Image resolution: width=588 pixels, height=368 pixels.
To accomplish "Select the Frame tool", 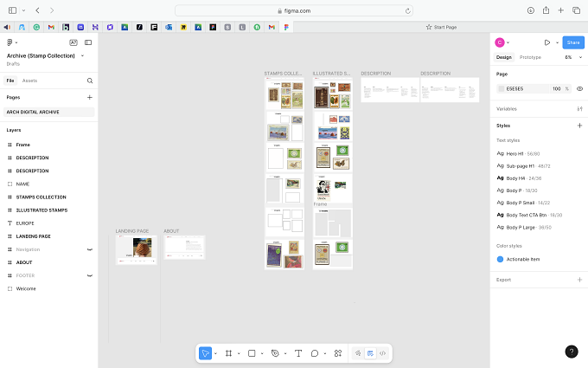I will tap(228, 353).
